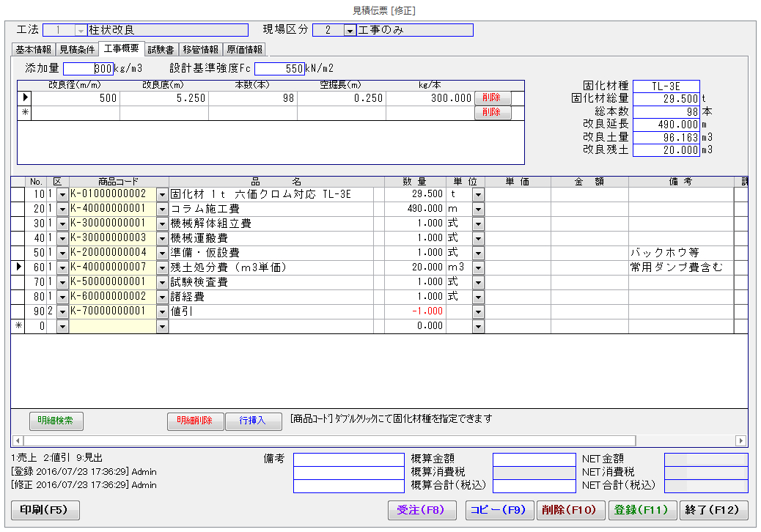Select the 原価情報 tab
Screen dimensions: 761x532
tap(243, 50)
